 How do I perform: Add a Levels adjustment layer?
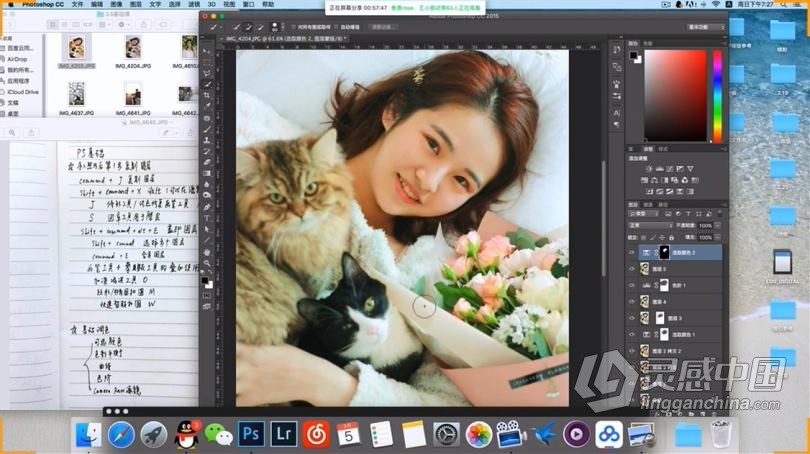pos(660,169)
